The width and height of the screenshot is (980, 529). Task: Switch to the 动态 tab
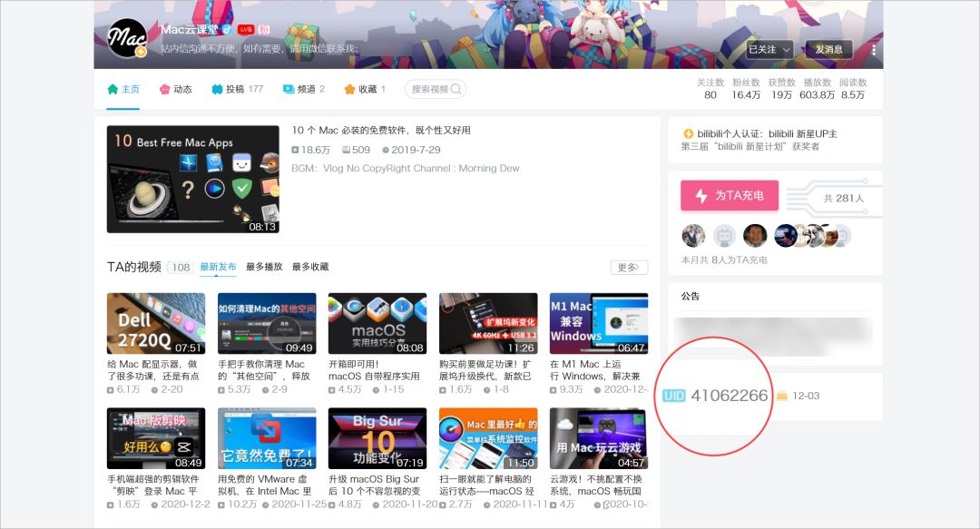(x=176, y=89)
